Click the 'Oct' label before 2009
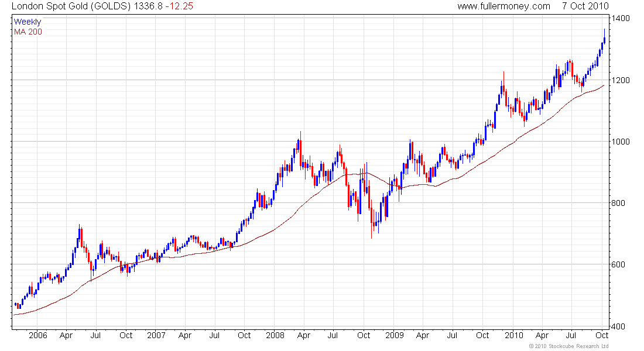The height and width of the screenshot is (351, 644). point(364,335)
